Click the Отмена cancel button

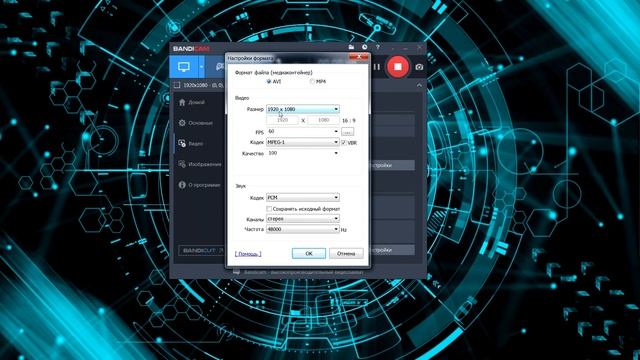(x=346, y=253)
